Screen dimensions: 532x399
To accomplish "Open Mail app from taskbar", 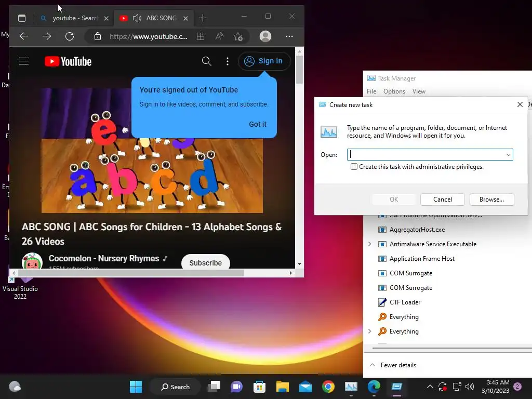I will click(305, 387).
